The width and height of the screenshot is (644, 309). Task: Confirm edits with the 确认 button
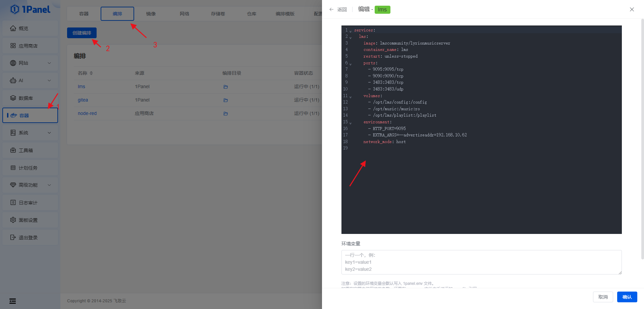coord(627,297)
